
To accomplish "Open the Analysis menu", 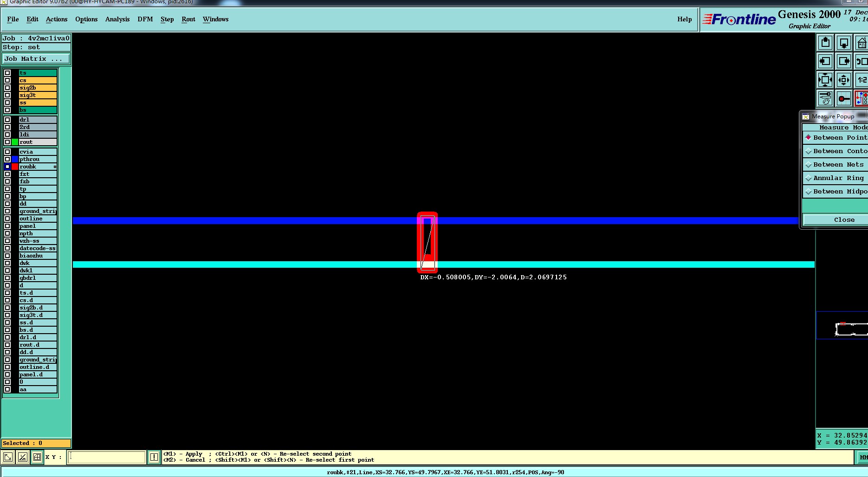I will coord(117,19).
